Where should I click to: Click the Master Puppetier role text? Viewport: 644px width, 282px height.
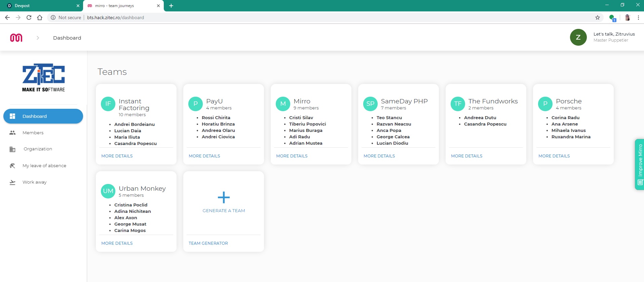coord(611,40)
